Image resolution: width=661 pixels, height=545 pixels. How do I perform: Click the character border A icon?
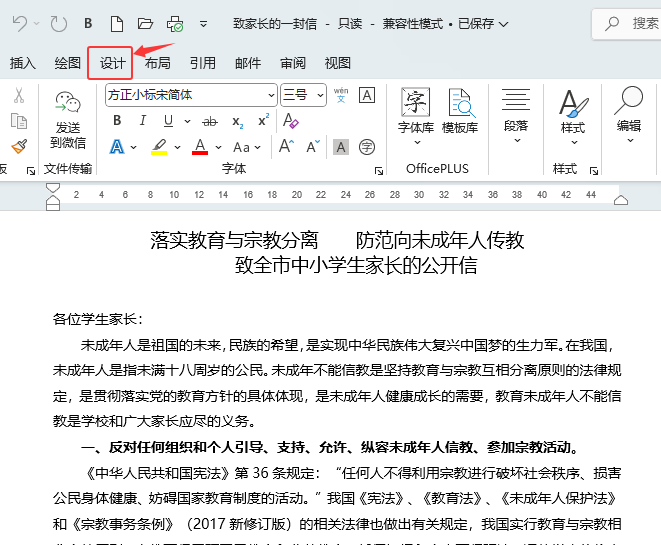tap(367, 95)
